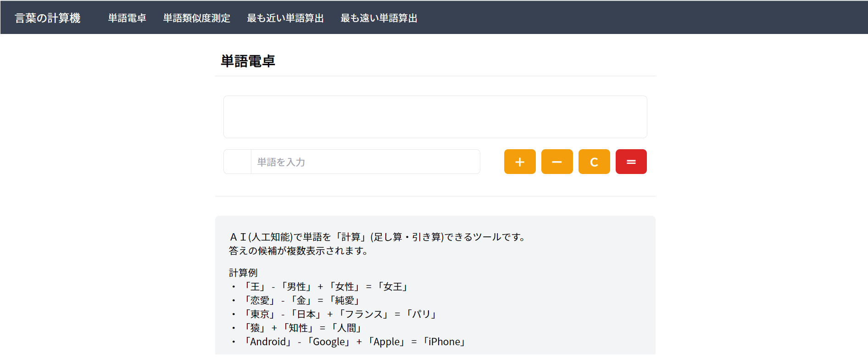This screenshot has height=359, width=868.
Task: Click the large empty formula display box
Action: click(435, 117)
